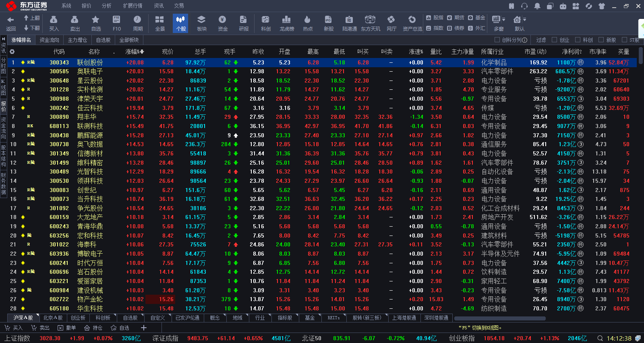Image resolution: width=644 pixels, height=343 pixels.
Task: Click the 卖出 button in bottom bar
Action: tap(40, 328)
